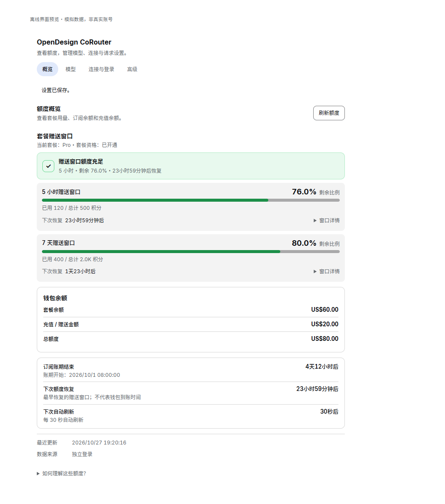Expand 窗口详情 for 5 小时赠送窗口
Image resolution: width=445 pixels, height=504 pixels.
coord(326,221)
